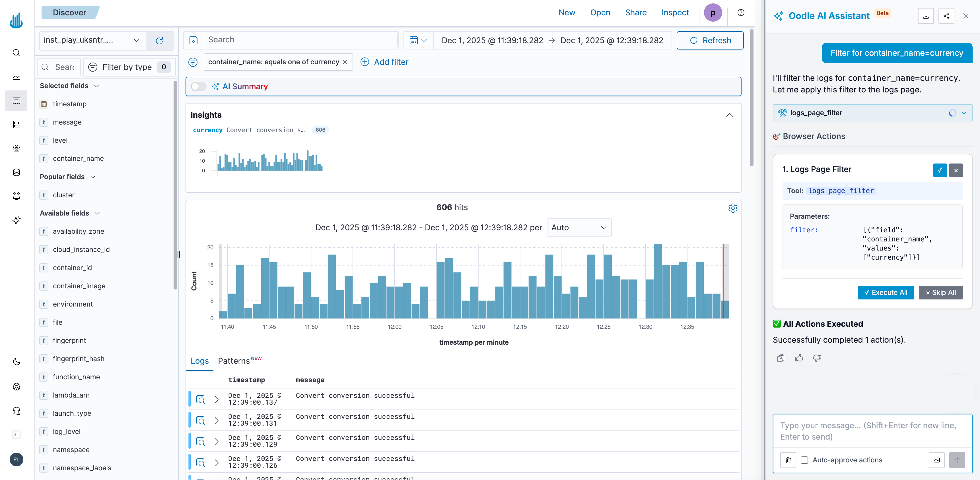Share the AI Assistant conversation

point(946,16)
